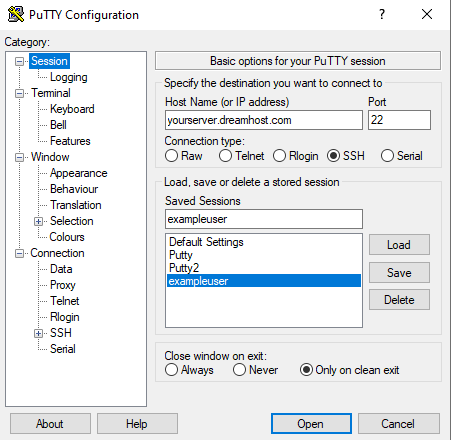Open the SSH category in tree
Screen dimensions: 451x440
click(x=61, y=333)
